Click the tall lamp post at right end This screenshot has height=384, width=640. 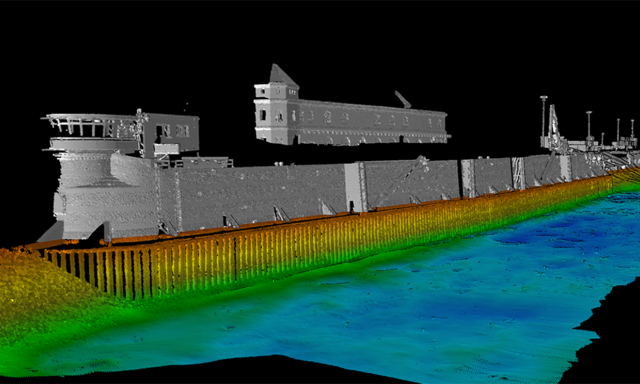(543, 117)
